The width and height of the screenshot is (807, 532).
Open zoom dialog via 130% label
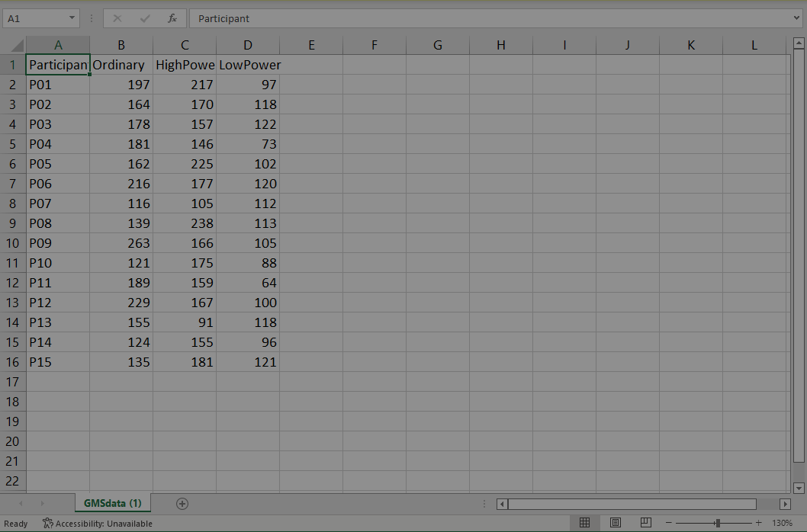pos(783,523)
